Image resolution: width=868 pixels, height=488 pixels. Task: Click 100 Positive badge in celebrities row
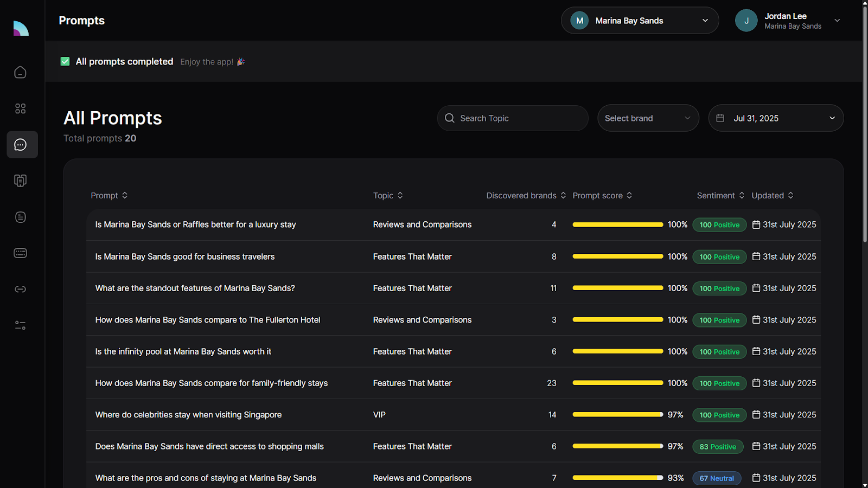tap(719, 415)
